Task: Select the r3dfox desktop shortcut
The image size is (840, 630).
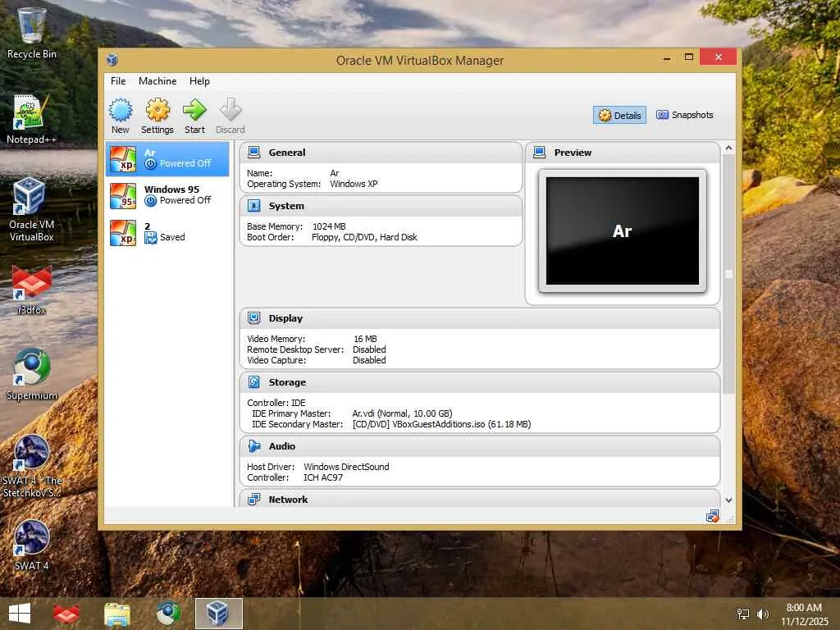Action: pyautogui.click(x=32, y=290)
